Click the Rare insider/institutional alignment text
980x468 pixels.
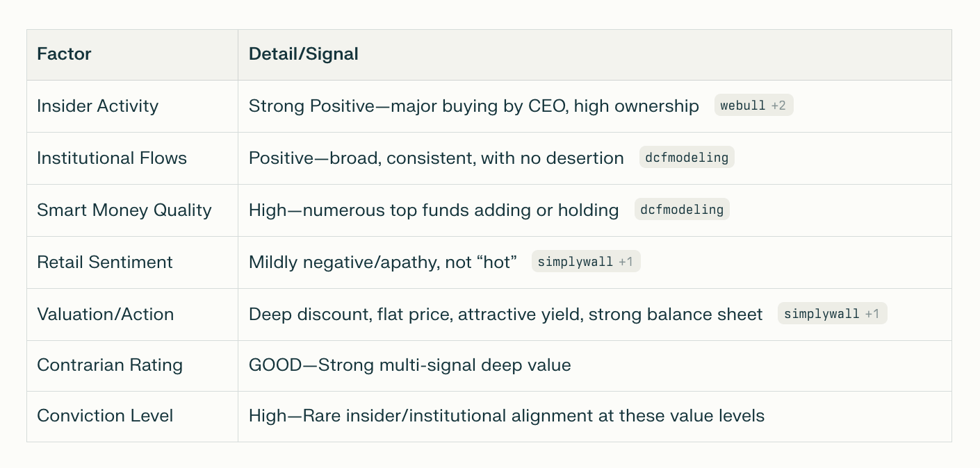tap(506, 416)
